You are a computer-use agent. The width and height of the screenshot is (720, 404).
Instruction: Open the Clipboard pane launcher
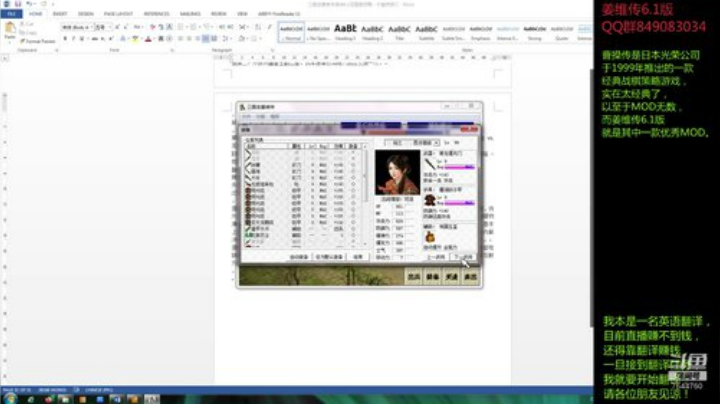(x=56, y=50)
